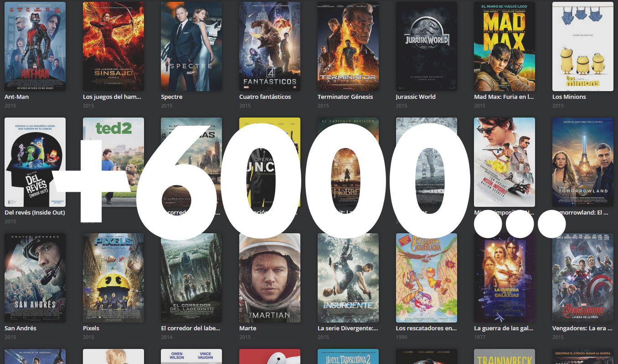
Task: Click the year '2015' under Marte
Action: coord(245,337)
